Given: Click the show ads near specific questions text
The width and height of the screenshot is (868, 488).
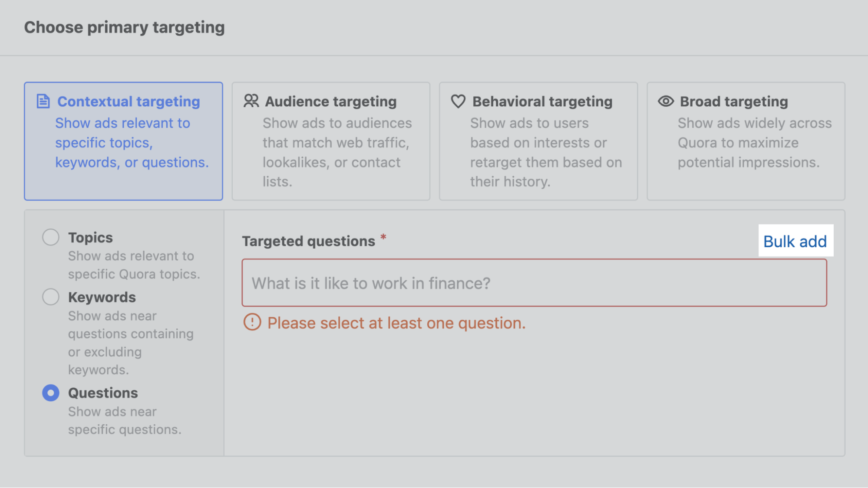Looking at the screenshot, I should [125, 420].
